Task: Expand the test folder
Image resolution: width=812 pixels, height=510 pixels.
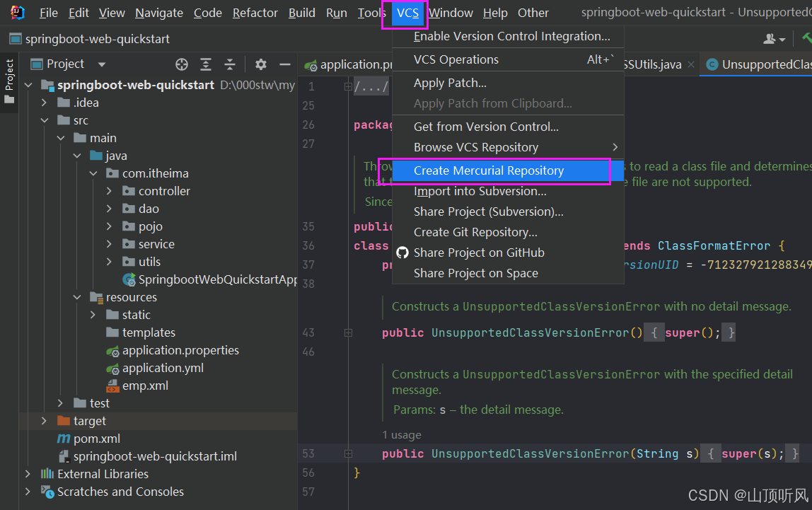Action: pos(61,403)
